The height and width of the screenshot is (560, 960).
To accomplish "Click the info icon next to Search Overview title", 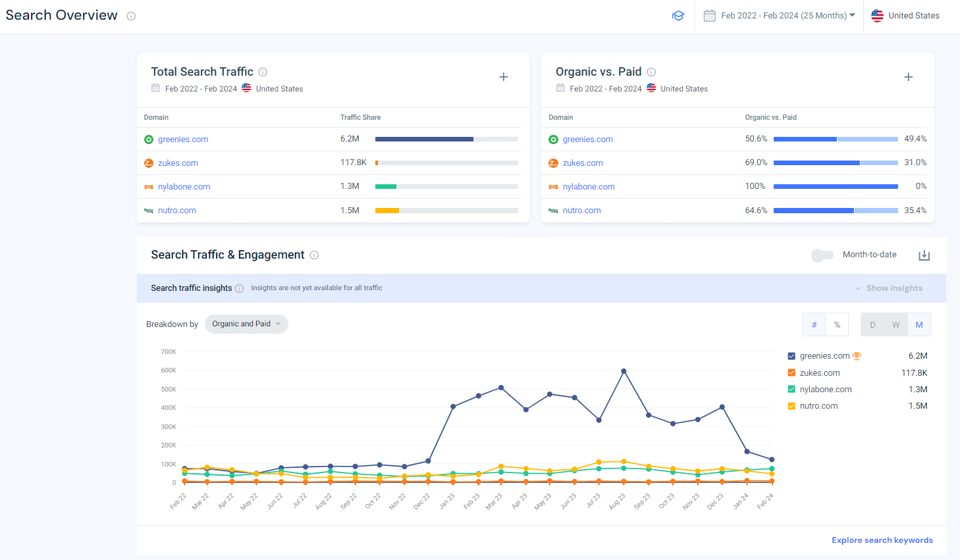I will 130,16.
